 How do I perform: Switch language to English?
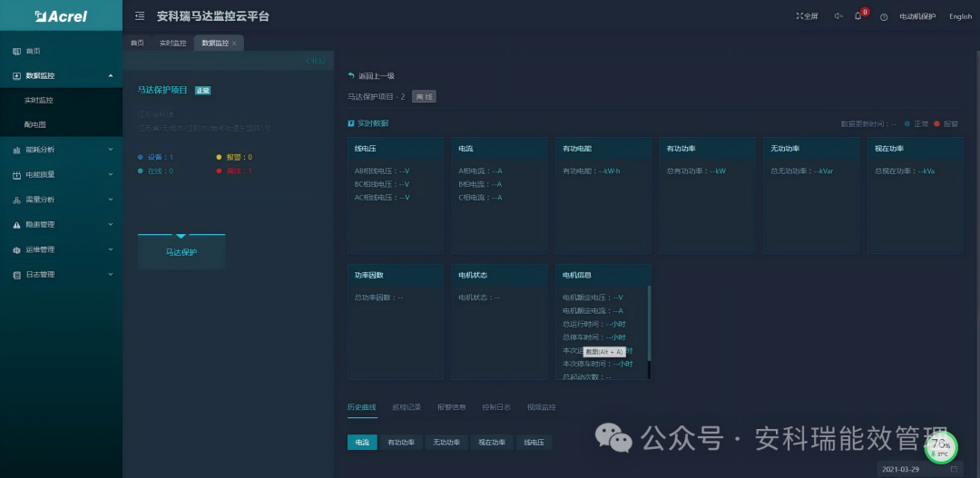960,16
